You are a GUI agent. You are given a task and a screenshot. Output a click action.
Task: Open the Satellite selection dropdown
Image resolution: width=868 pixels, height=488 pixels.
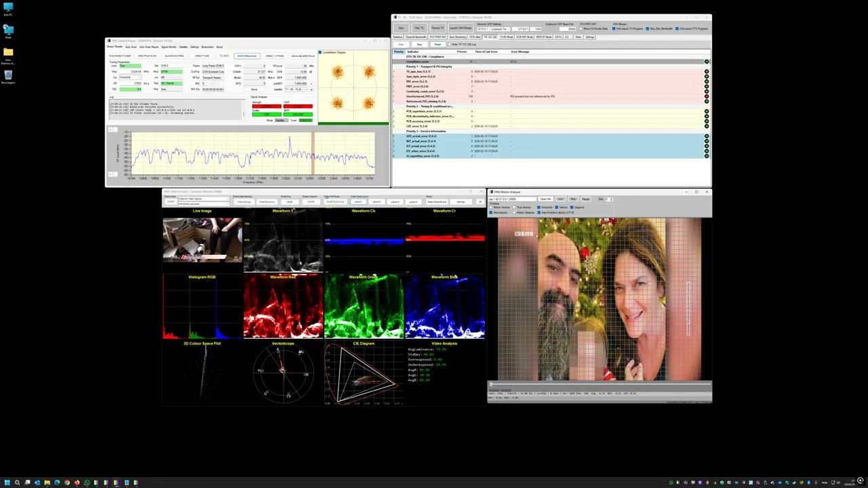point(296,89)
